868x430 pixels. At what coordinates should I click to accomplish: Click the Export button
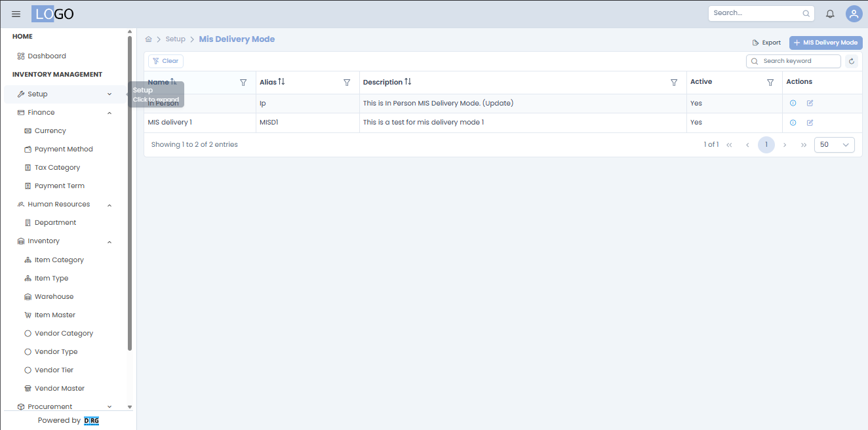point(766,42)
